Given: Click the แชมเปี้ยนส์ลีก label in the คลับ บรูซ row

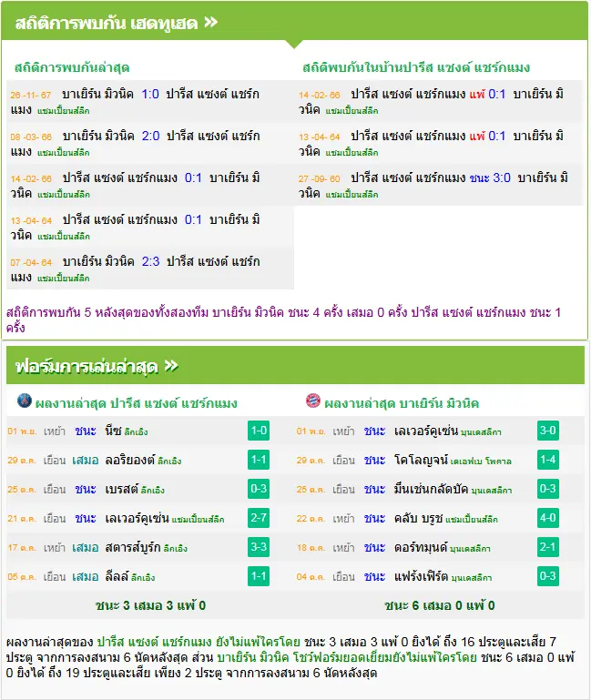Looking at the screenshot, I should pos(472,519).
